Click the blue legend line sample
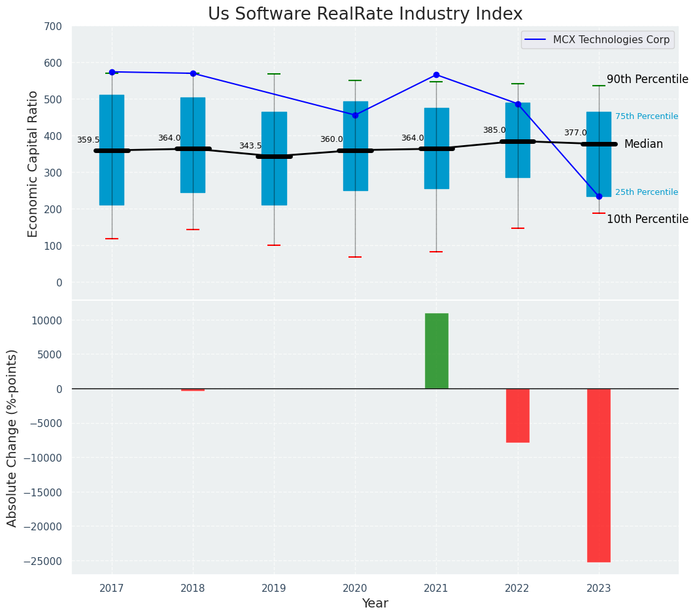This screenshot has width=695, height=616. (x=536, y=40)
